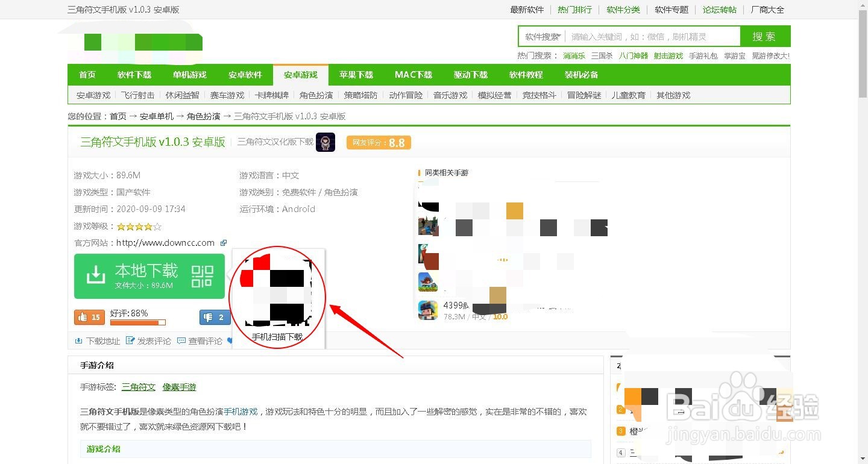Open the 赛车游戏 subcategory

227,95
